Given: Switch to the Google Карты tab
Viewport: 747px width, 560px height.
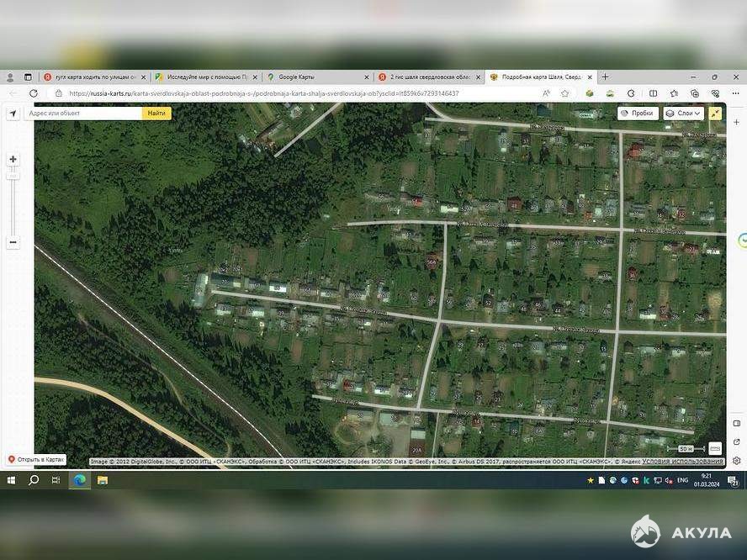Looking at the screenshot, I should (x=315, y=77).
